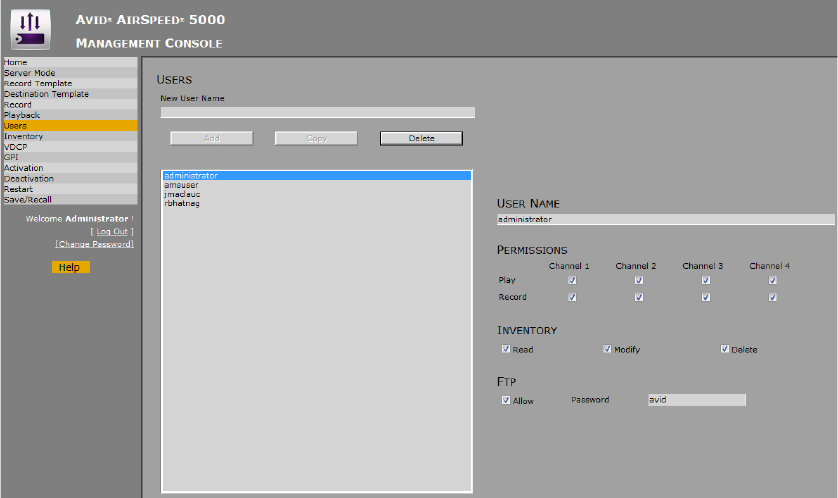
Task: Go to the VDCP page
Action: pos(70,147)
